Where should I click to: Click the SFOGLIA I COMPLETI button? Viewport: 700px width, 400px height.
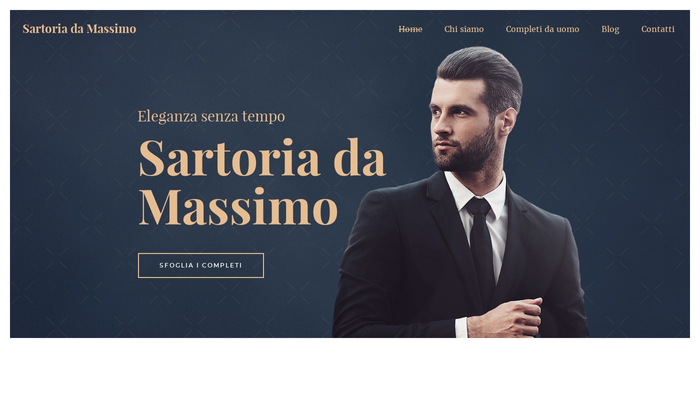pyautogui.click(x=201, y=266)
